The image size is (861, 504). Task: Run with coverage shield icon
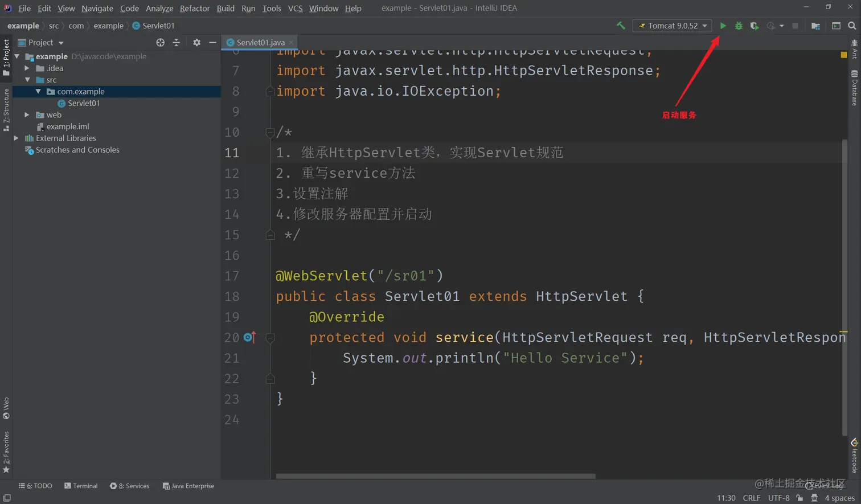(x=755, y=26)
